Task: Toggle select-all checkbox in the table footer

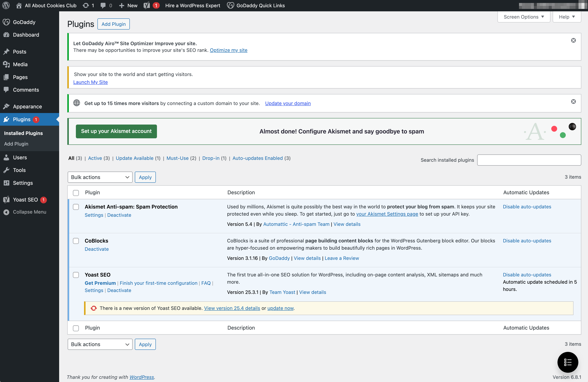Action: (76, 328)
